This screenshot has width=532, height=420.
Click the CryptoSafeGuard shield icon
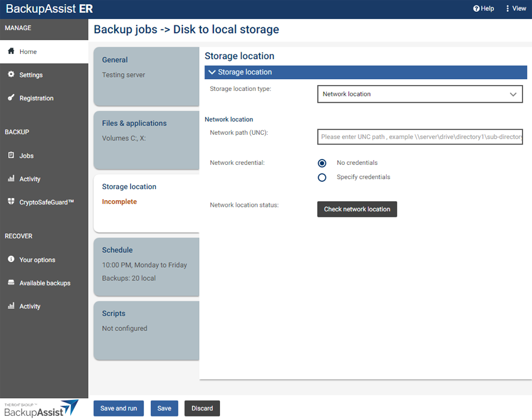click(x=11, y=201)
